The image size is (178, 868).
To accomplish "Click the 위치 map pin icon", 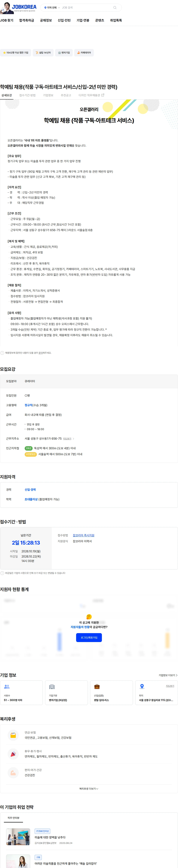I will [142, 687].
